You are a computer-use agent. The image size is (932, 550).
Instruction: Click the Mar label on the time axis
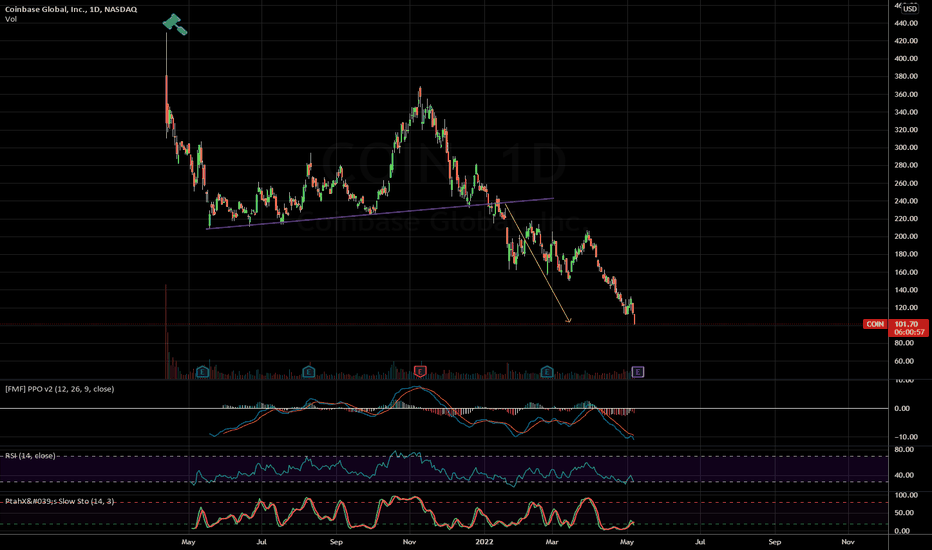click(x=552, y=542)
